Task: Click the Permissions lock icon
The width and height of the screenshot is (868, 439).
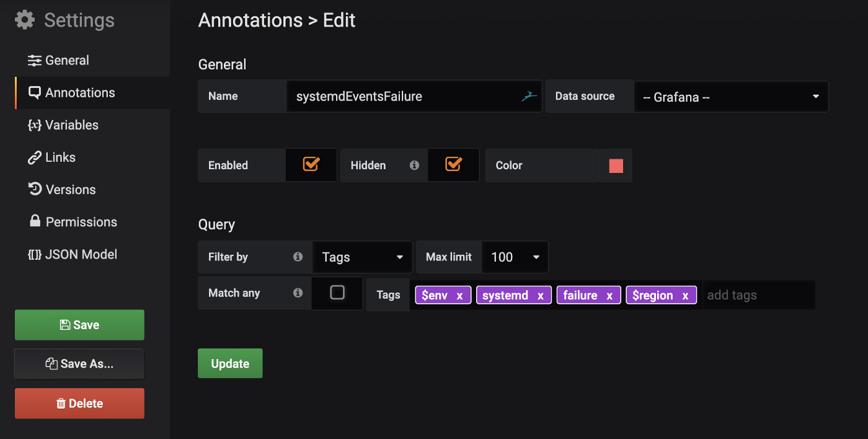Action: [34, 221]
